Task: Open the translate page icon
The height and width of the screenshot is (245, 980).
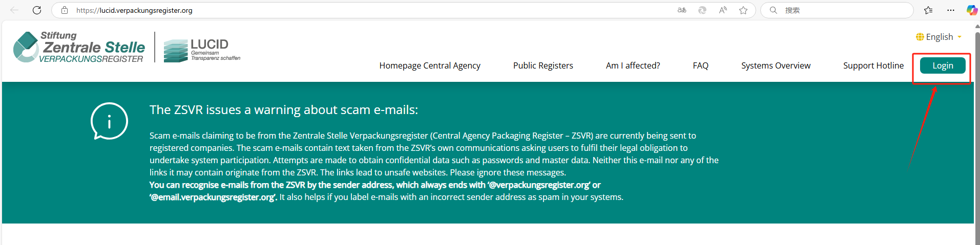Action: (x=682, y=10)
